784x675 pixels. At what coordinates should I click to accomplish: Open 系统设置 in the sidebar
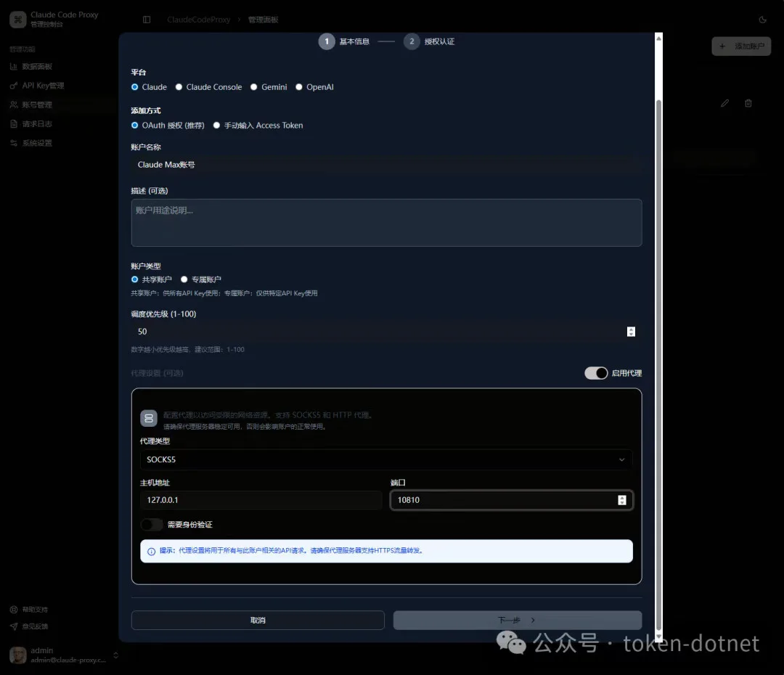36,143
